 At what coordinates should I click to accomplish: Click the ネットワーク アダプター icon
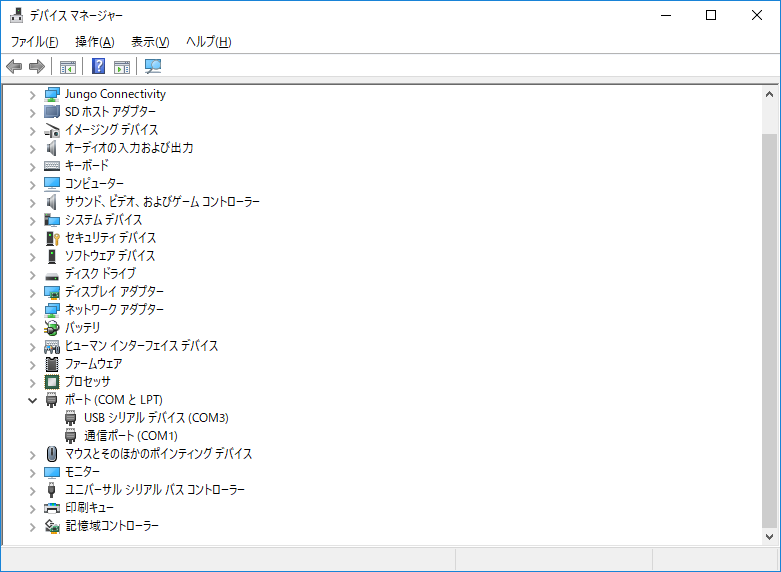click(52, 310)
